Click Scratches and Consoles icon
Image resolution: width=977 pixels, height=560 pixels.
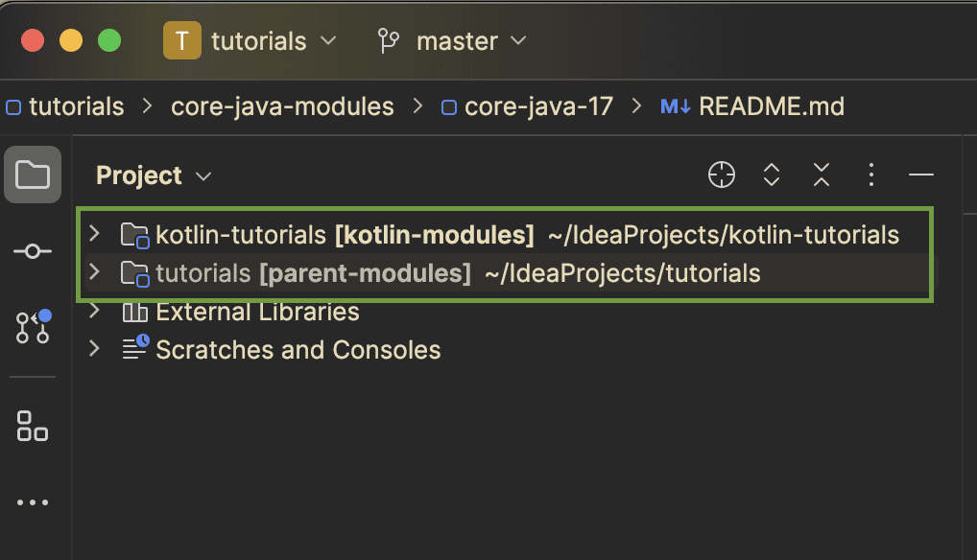(x=135, y=348)
